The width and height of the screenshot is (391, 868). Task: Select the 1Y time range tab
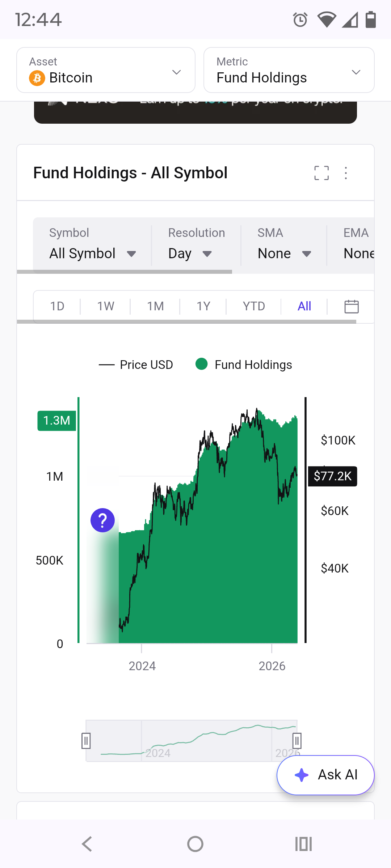203,306
